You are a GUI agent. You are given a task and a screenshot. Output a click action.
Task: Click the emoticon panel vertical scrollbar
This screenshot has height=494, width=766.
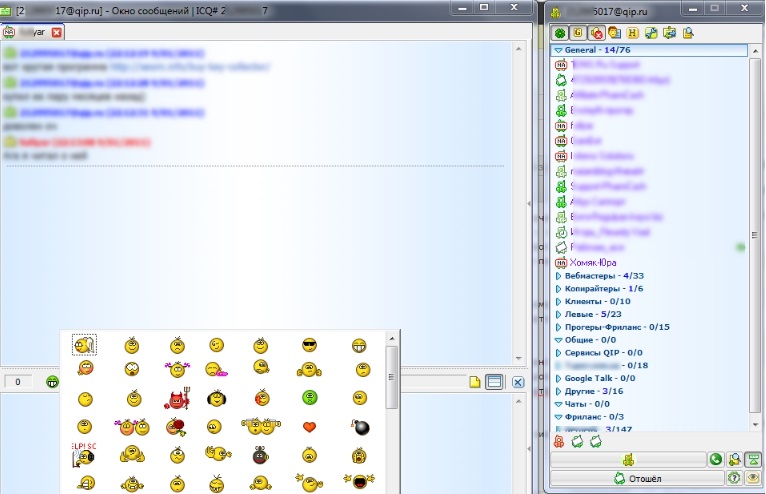392,410
